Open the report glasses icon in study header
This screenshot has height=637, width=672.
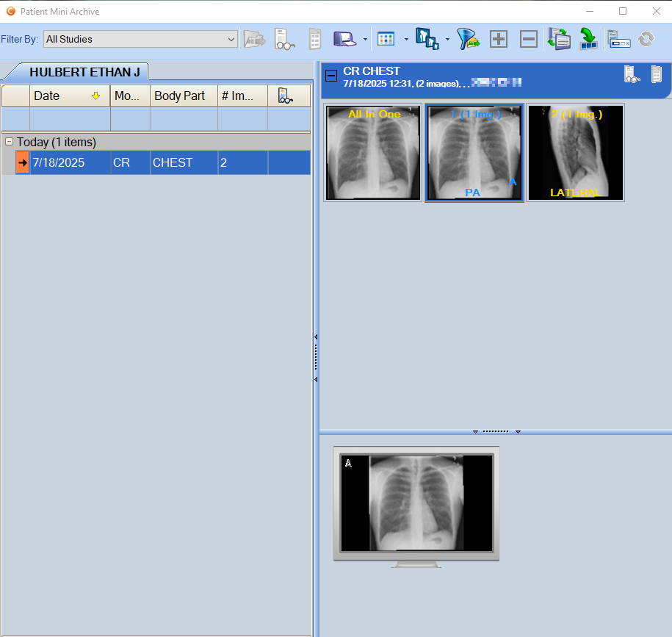pyautogui.click(x=632, y=75)
